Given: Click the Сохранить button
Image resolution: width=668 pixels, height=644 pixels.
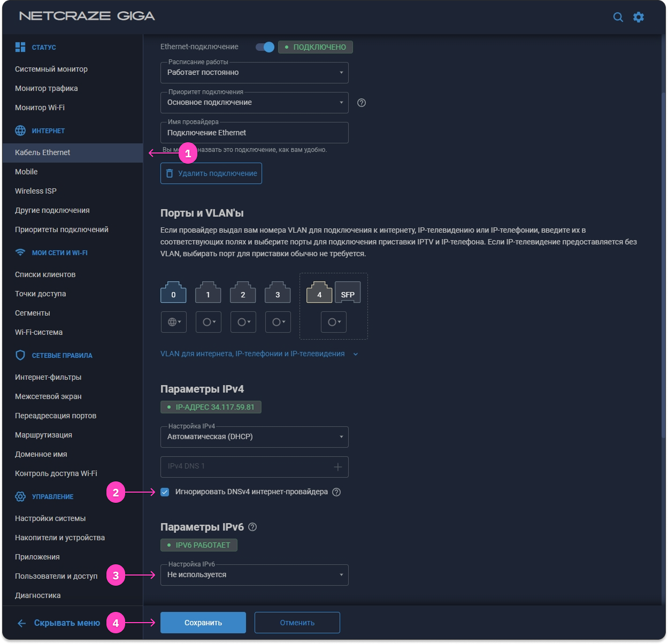Looking at the screenshot, I should click(x=203, y=623).
